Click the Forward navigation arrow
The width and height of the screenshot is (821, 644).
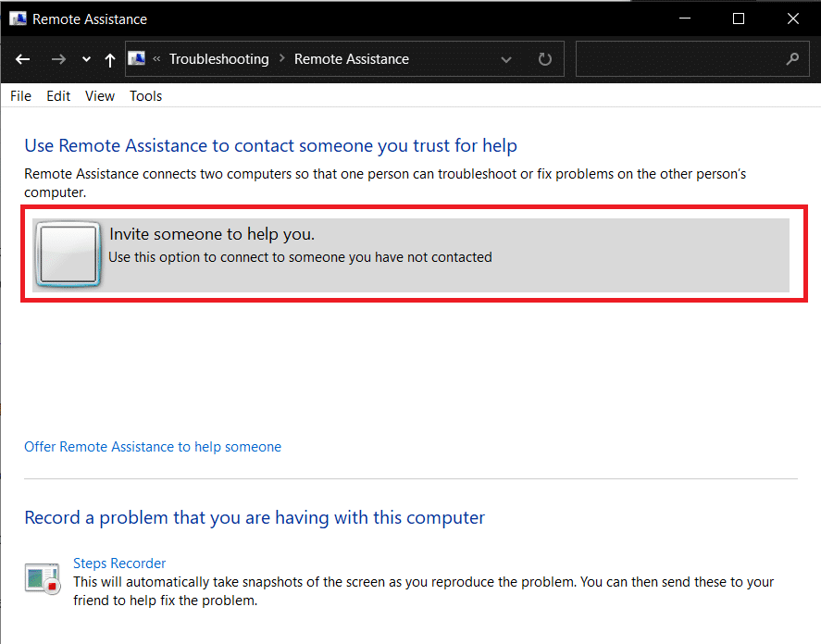pyautogui.click(x=58, y=59)
